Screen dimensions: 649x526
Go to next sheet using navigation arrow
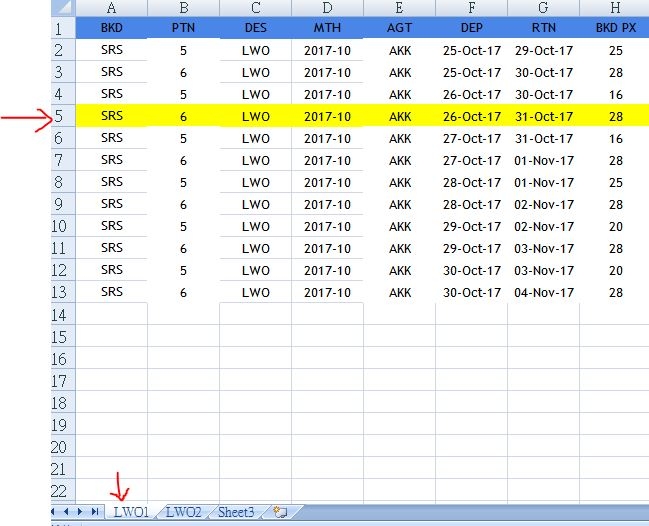[80, 512]
